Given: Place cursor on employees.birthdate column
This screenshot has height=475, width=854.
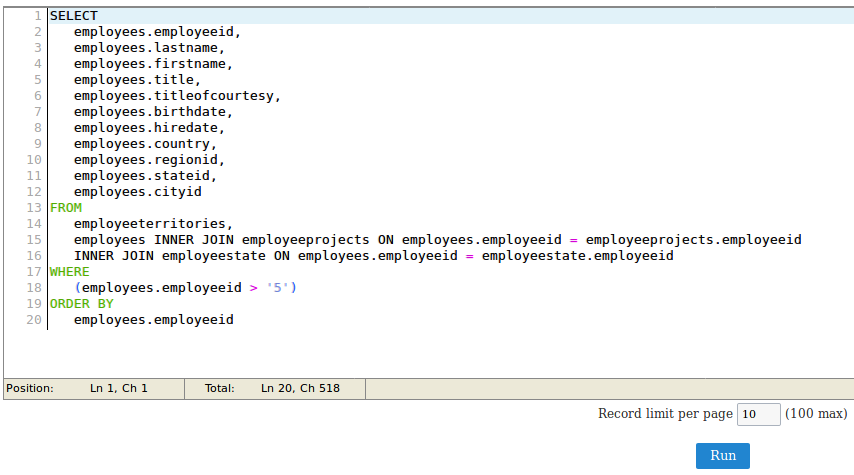Looking at the screenshot, I should pyautogui.click(x=153, y=112).
